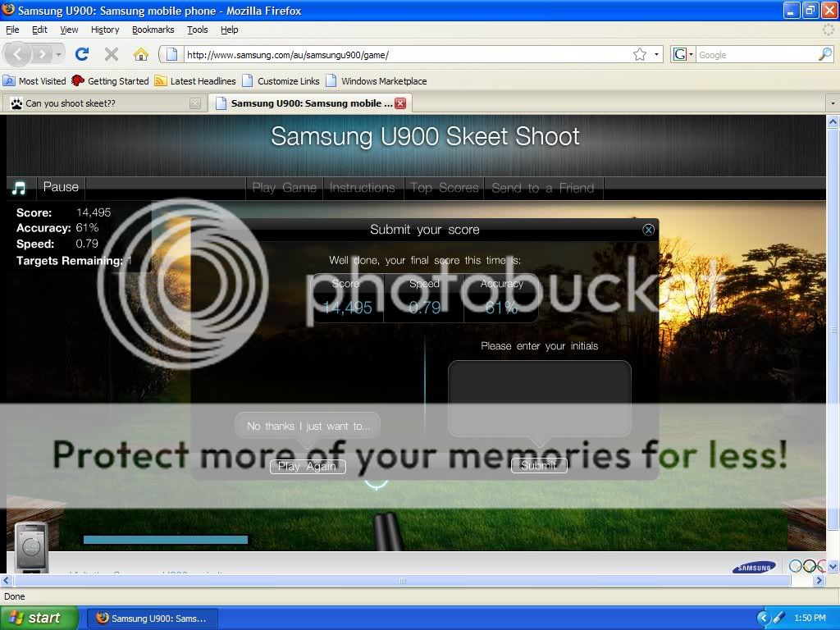This screenshot has width=840, height=630.
Task: Open the Customize Links bookmark
Action: coord(281,81)
